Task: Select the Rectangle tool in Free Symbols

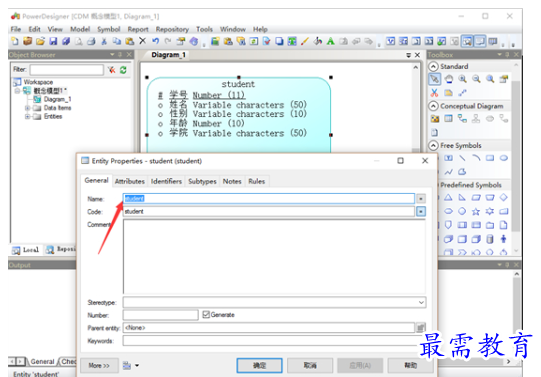Action: (x=490, y=158)
